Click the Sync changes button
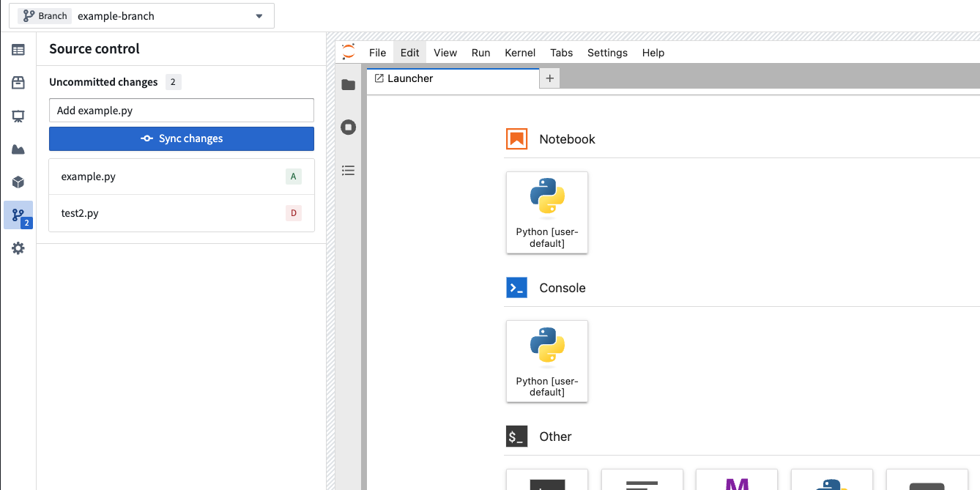 pos(182,138)
